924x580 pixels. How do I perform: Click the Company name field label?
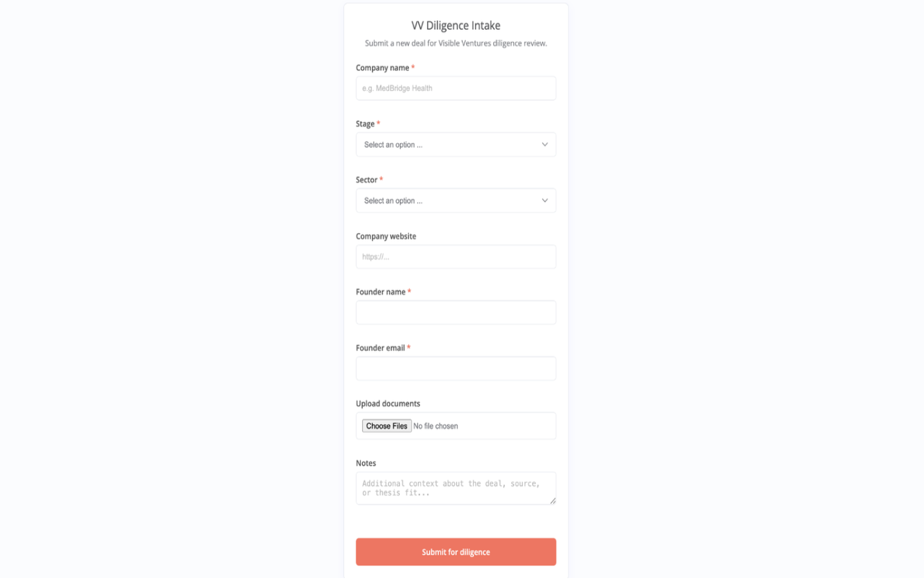382,68
